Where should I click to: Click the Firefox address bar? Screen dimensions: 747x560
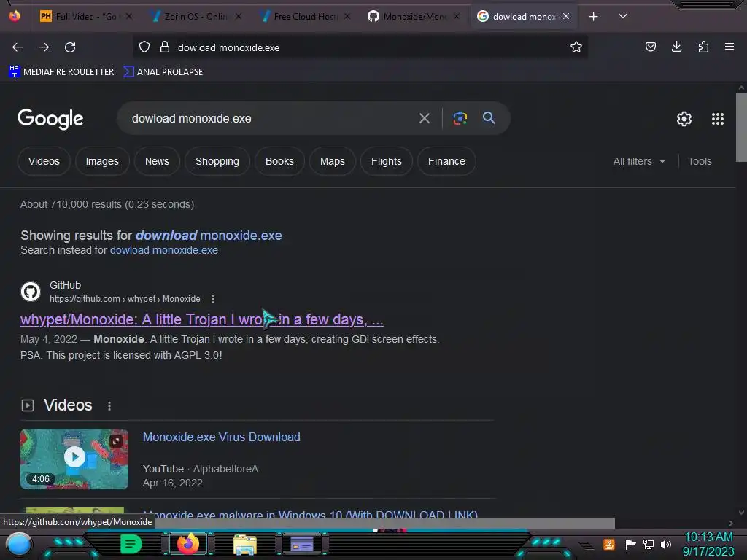(360, 47)
